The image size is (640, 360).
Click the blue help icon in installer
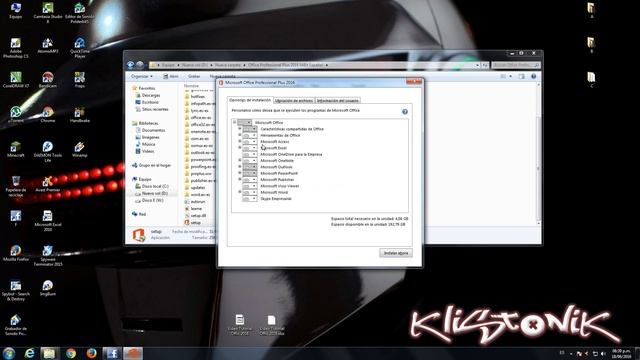click(x=404, y=111)
